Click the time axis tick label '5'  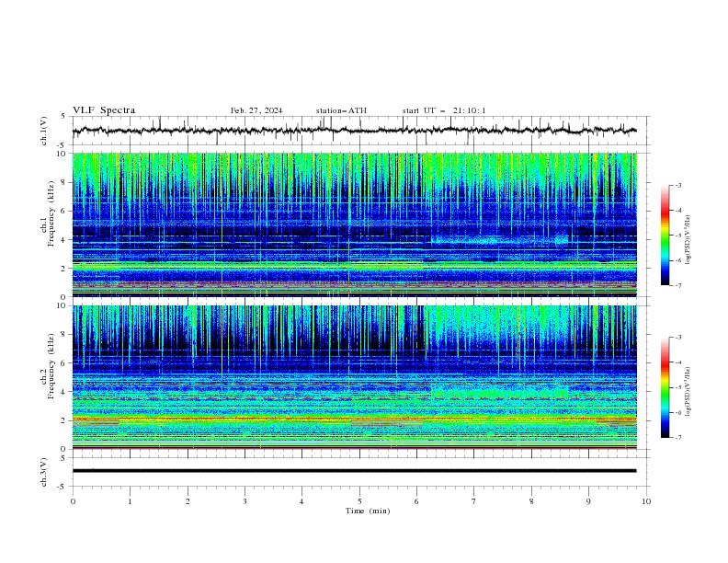pyautogui.click(x=359, y=501)
